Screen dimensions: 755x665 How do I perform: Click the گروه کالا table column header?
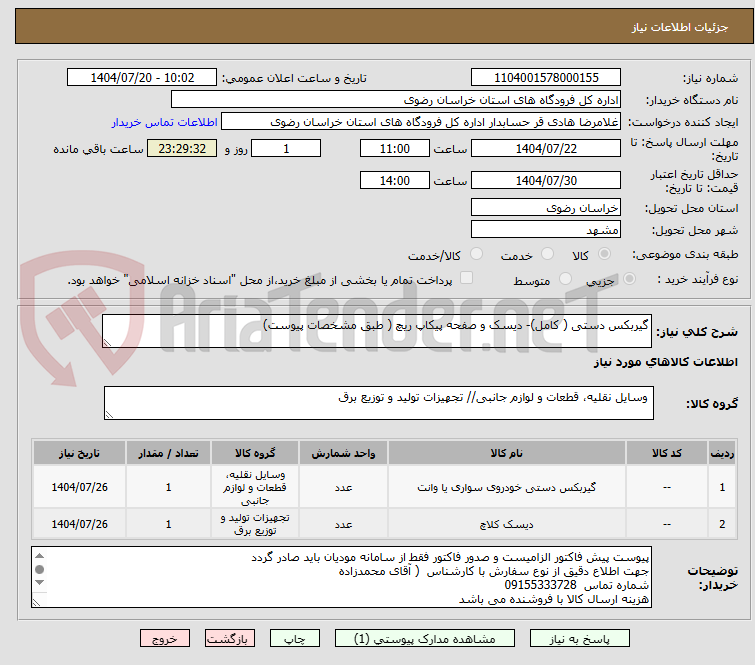point(255,453)
